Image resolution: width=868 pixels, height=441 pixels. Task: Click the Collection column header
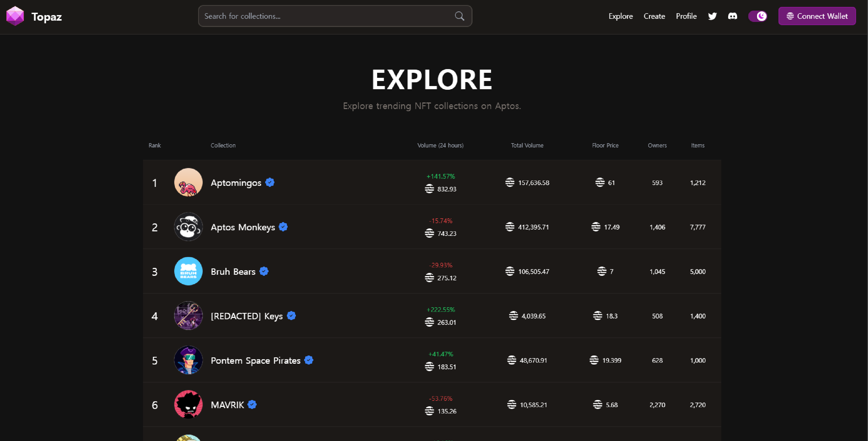tap(223, 145)
